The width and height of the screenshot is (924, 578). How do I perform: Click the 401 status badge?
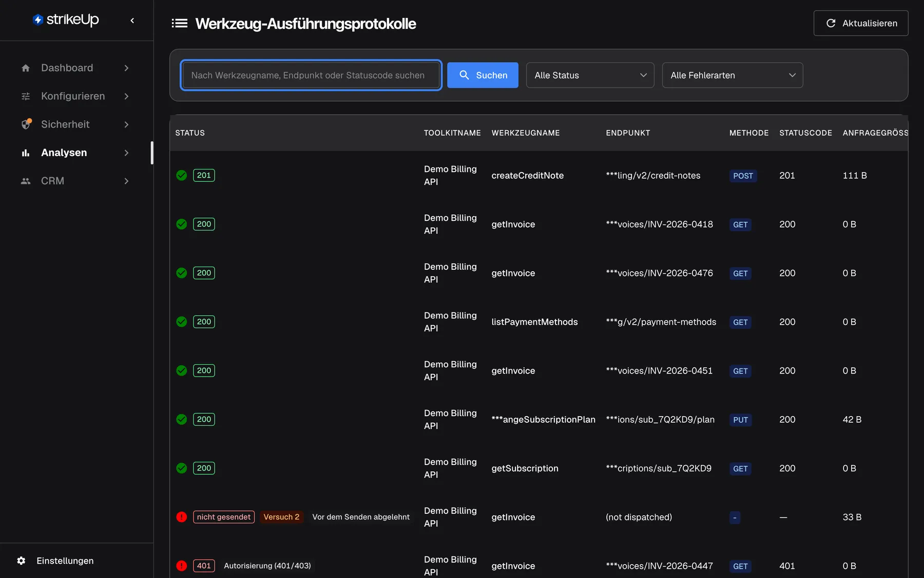[x=204, y=566]
